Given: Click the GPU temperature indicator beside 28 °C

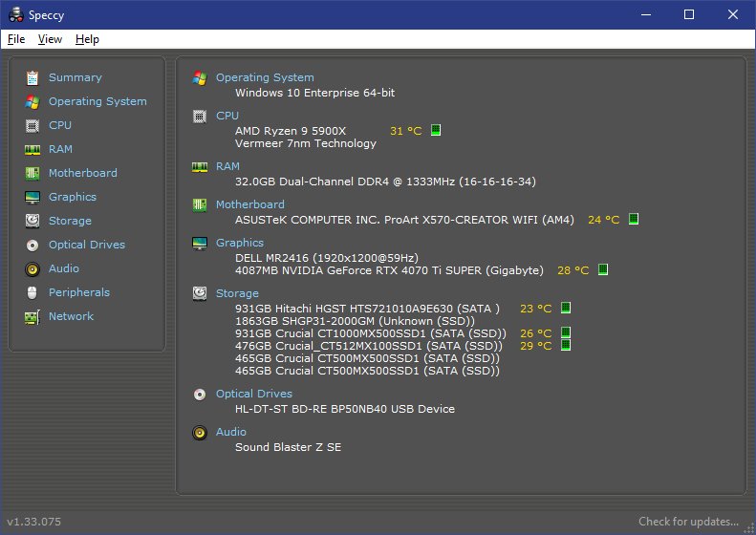Looking at the screenshot, I should [603, 270].
